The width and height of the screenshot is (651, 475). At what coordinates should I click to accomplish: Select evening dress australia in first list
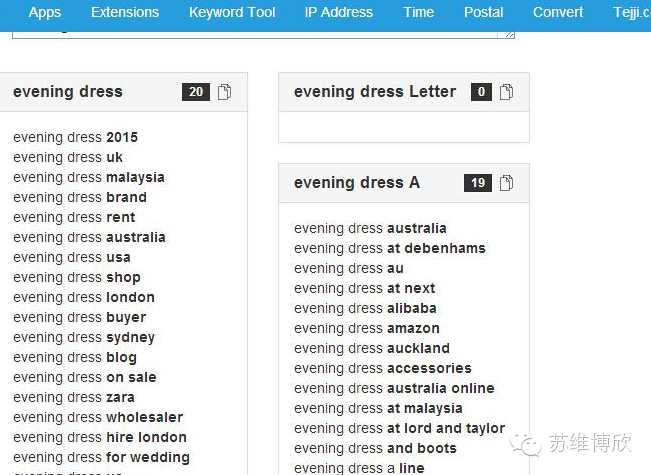[89, 237]
